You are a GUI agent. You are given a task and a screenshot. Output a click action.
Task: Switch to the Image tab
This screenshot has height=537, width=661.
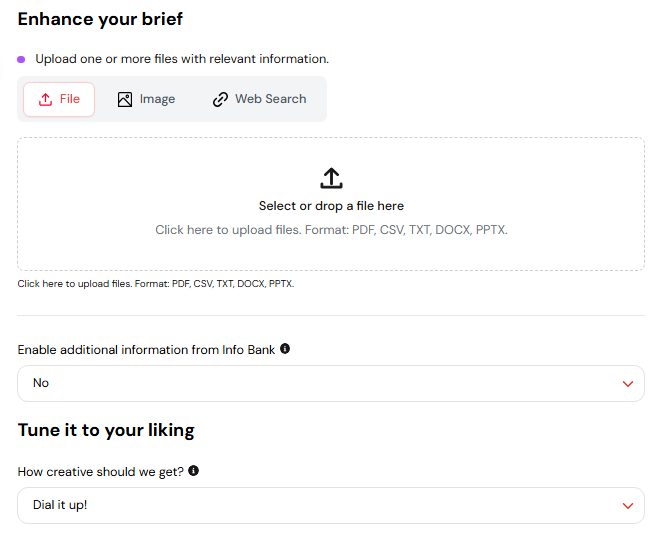(146, 99)
